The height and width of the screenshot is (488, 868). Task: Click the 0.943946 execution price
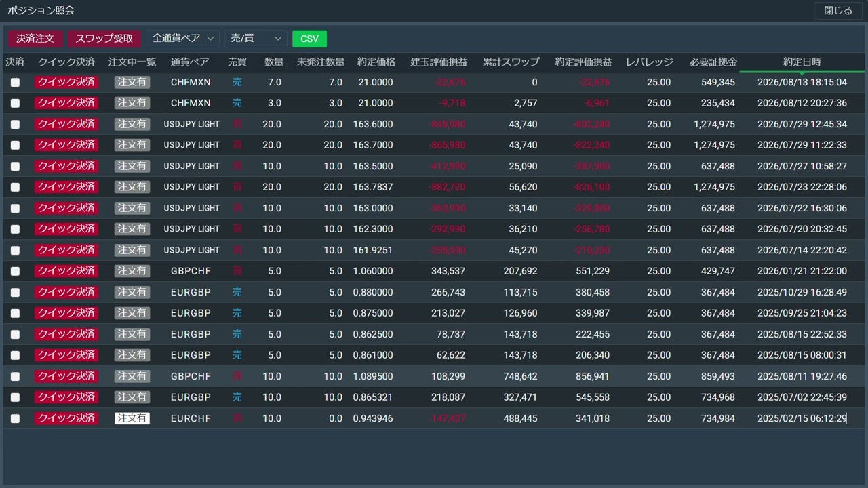(373, 418)
